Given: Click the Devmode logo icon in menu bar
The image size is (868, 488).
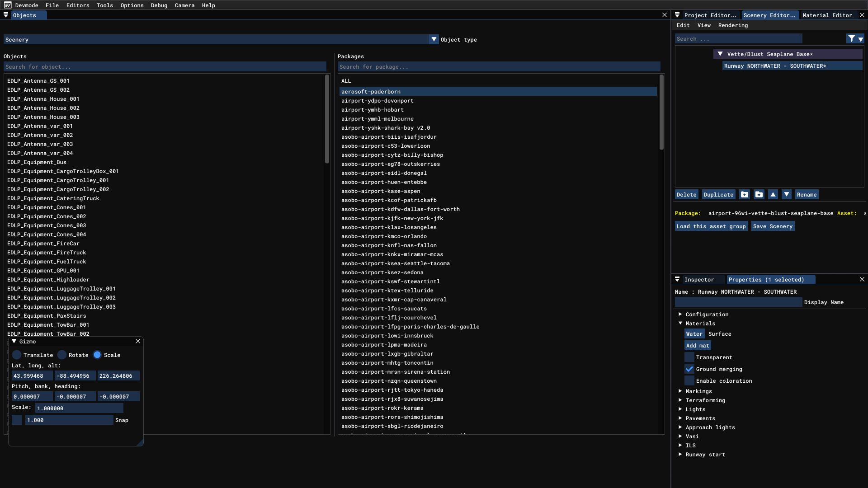Looking at the screenshot, I should 8,5.
